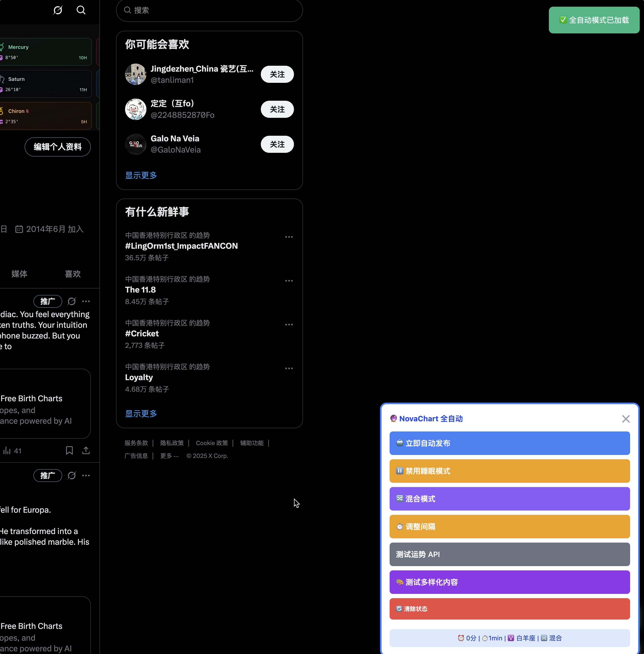Image resolution: width=644 pixels, height=654 pixels.
Task: Click the bar chart view count icon on the post
Action: point(7,450)
